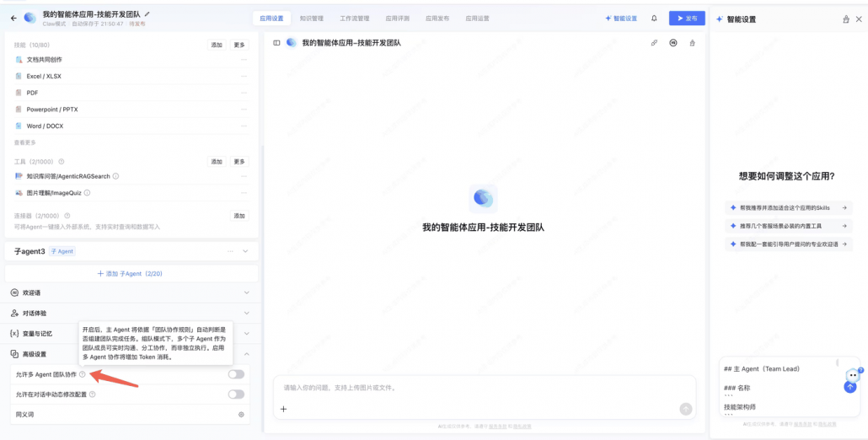Viewport: 868px width, 440px height.
Task: Click the circular icon beside link icon
Action: 673,43
